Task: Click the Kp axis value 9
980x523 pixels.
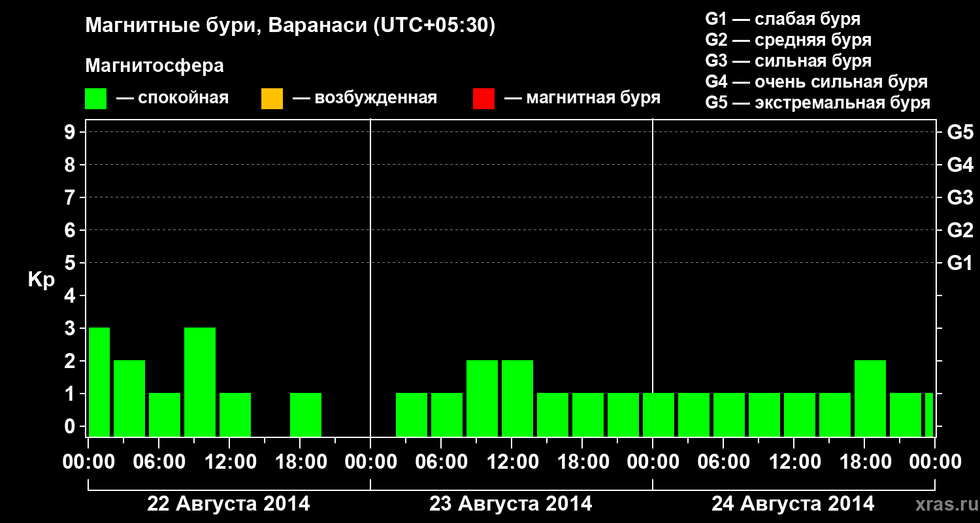Action: click(71, 132)
